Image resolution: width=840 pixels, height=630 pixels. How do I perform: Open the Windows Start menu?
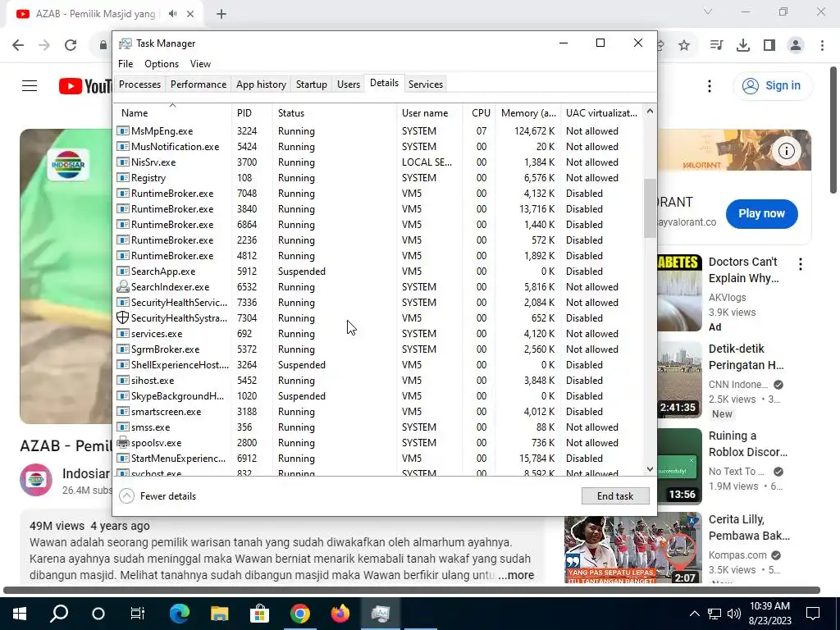pos(20,614)
